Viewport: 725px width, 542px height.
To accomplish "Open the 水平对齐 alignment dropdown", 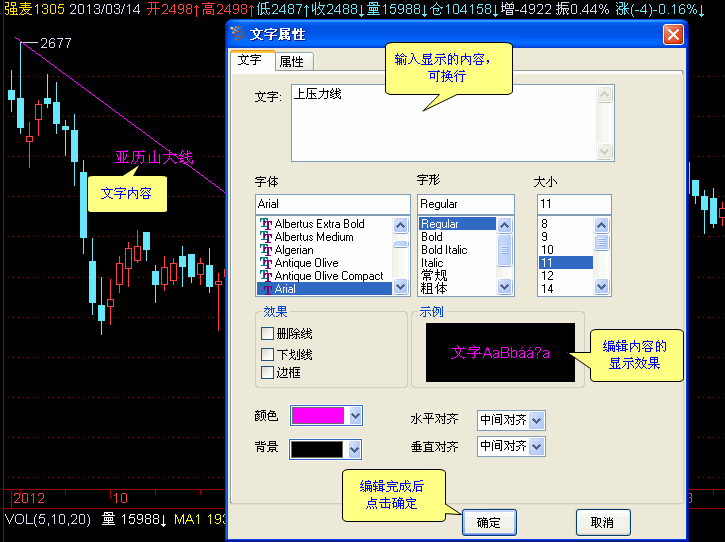I will tap(537, 420).
